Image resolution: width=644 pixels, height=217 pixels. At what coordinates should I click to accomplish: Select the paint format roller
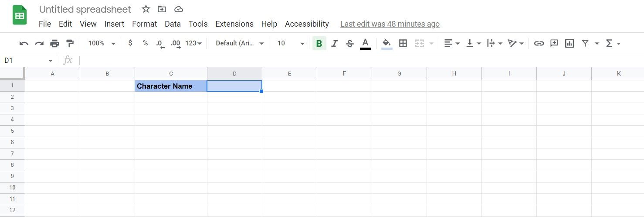coord(70,43)
